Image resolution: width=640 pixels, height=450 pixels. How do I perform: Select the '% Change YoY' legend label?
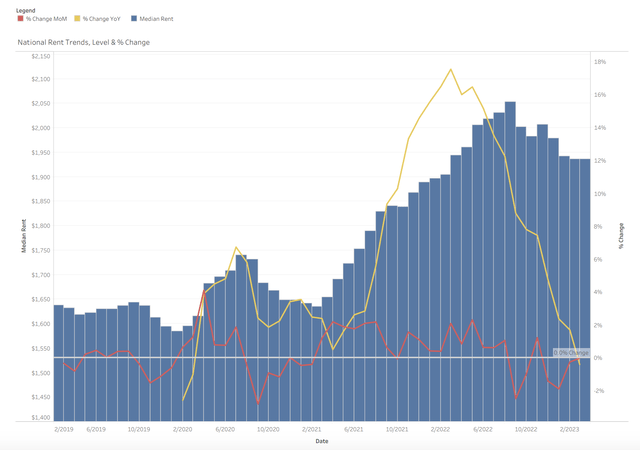[x=102, y=19]
